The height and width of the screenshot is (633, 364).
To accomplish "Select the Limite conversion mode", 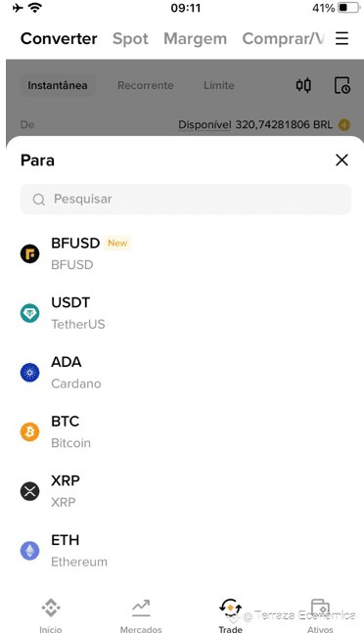I will (x=219, y=85).
